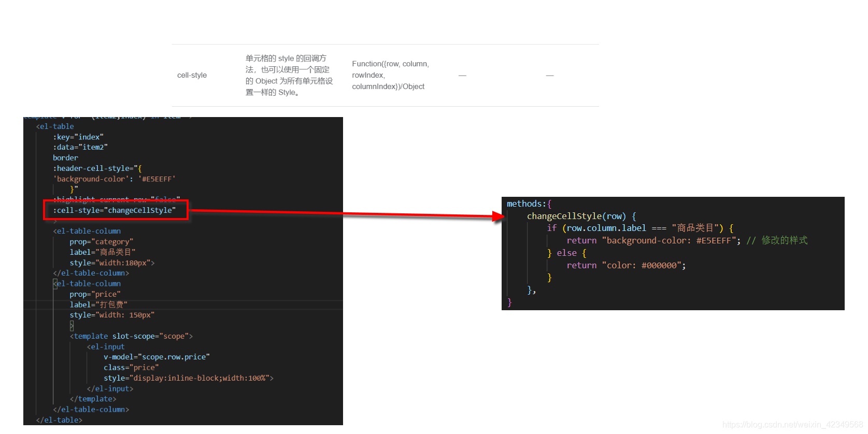This screenshot has height=434, width=868.
Task: Select the 'background-color': '#E5EEFF' line in template
Action: click(115, 179)
